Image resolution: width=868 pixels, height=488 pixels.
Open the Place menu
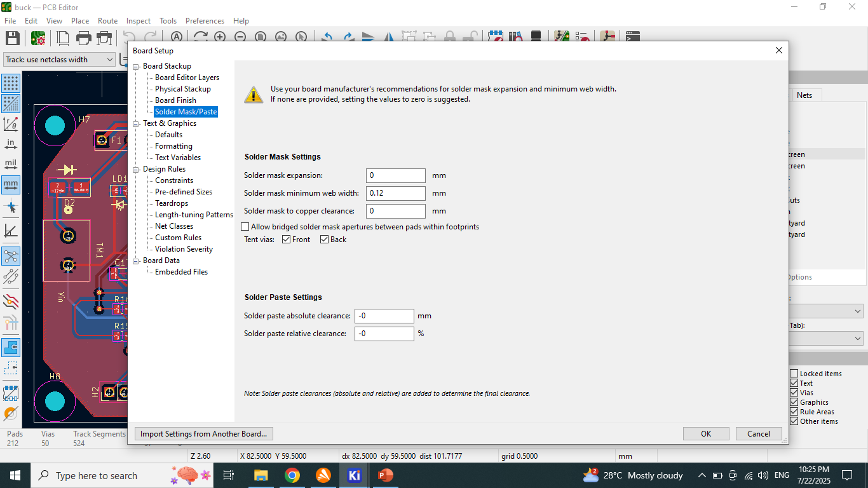point(80,20)
